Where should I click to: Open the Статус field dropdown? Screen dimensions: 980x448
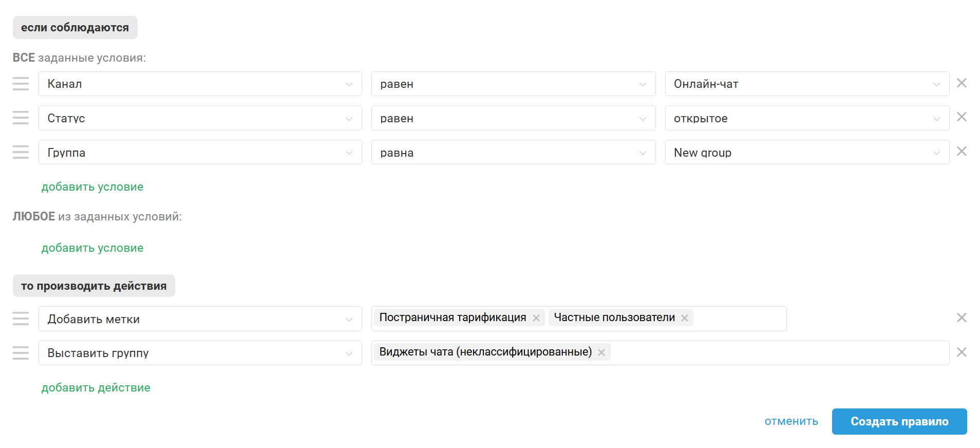[200, 118]
